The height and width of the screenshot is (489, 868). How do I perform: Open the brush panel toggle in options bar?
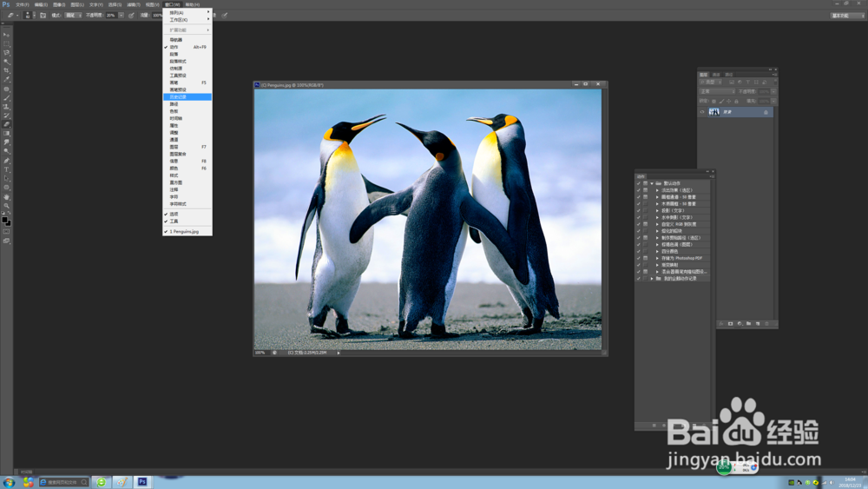(x=43, y=16)
